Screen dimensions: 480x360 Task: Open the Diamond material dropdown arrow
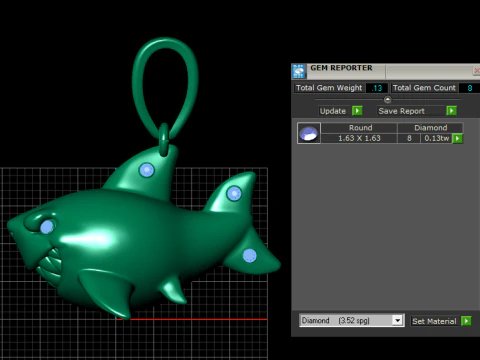pos(397,321)
